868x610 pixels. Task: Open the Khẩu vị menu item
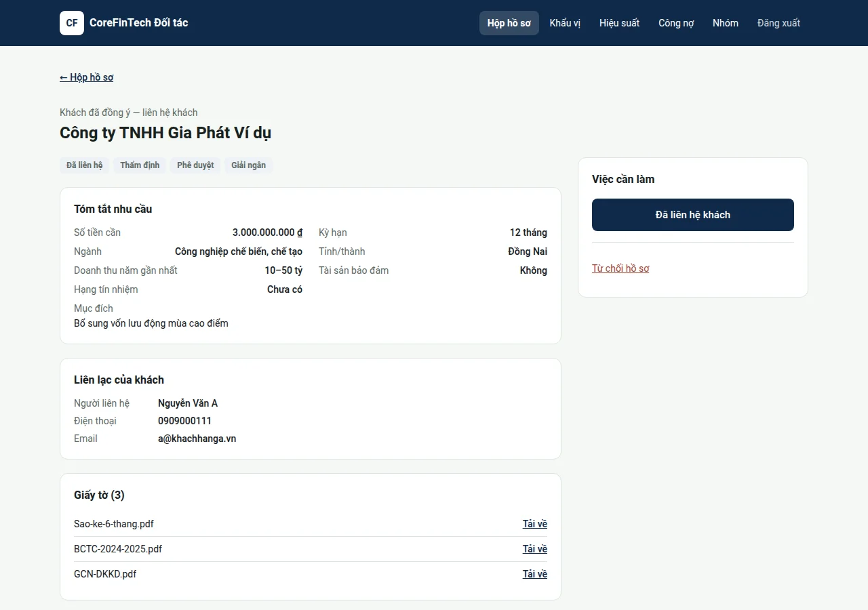[x=565, y=23]
